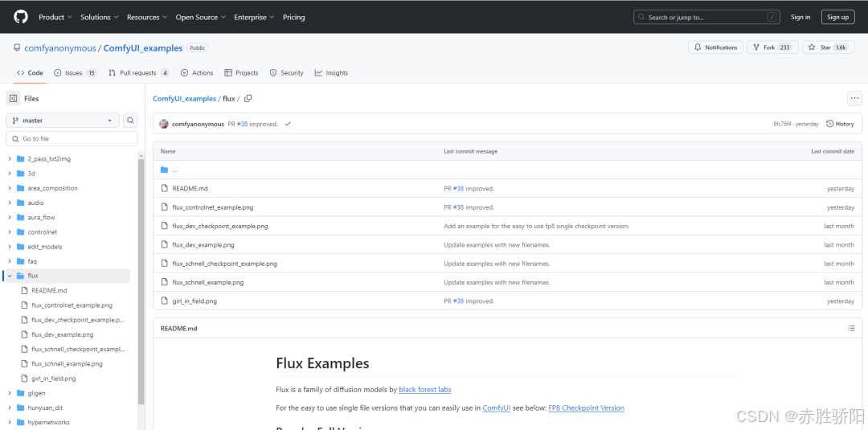This screenshot has height=430, width=868.
Task: Click the GitHub logo icon
Action: [20, 17]
